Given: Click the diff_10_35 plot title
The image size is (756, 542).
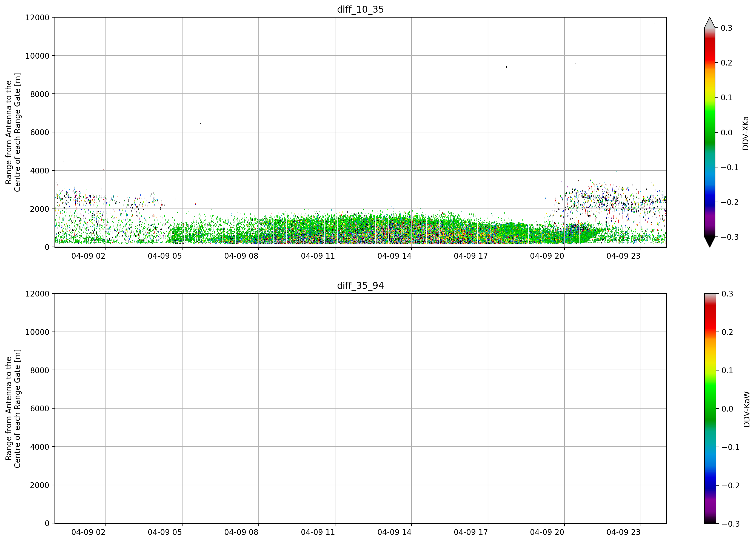Looking at the screenshot, I should click(360, 9).
